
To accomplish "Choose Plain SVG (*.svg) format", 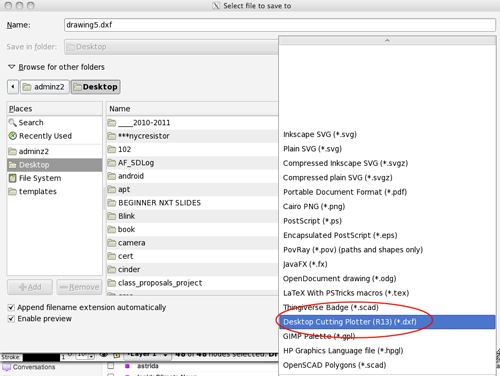I will click(x=387, y=149).
